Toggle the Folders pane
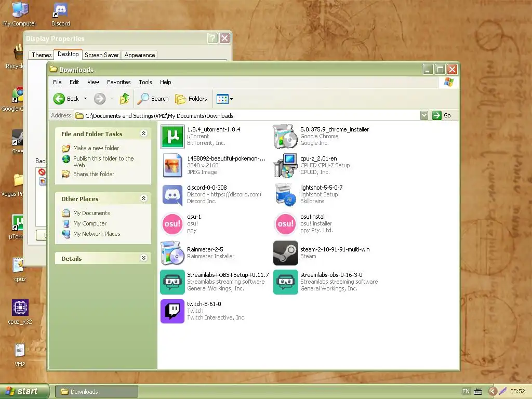 191,99
